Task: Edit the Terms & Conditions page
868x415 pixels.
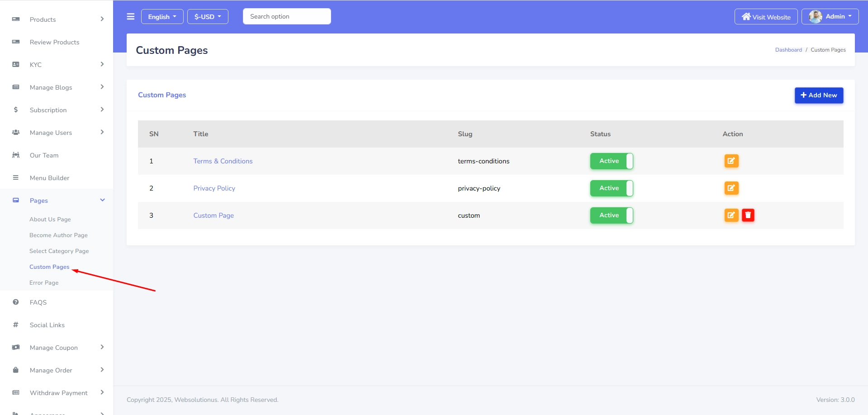Action: 731,161
